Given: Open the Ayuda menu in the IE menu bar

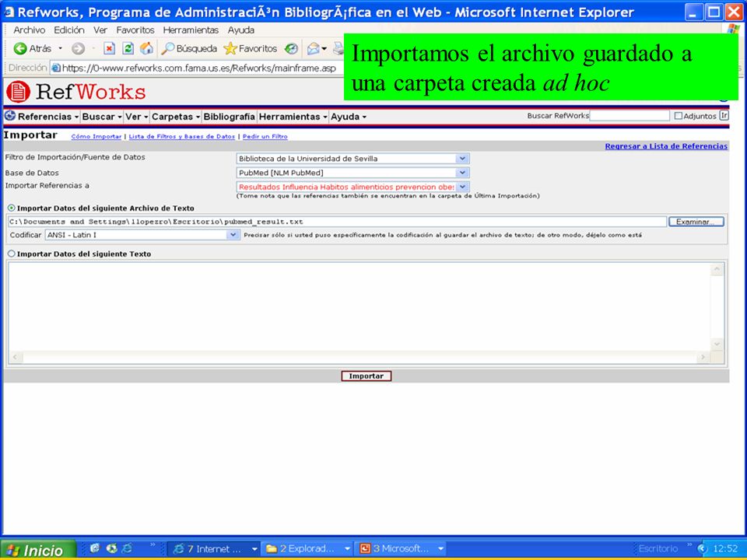Looking at the screenshot, I should click(241, 30).
